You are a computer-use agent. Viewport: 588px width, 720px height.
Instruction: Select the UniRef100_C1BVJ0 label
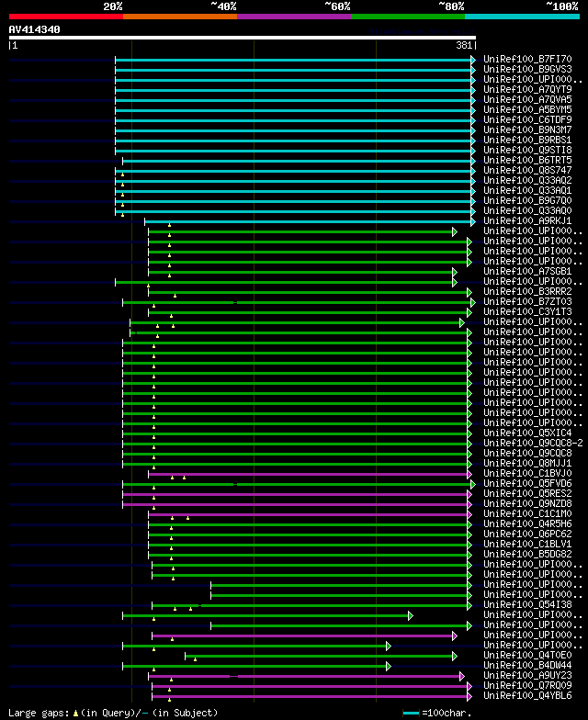[527, 474]
